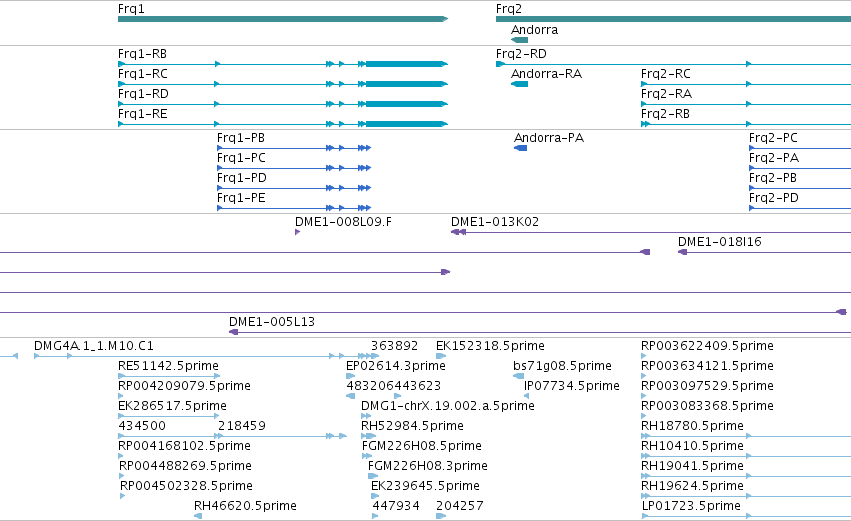Image resolution: width=851 pixels, height=521 pixels.
Task: Choose the Frq1-RD transcript label
Action: [143, 94]
